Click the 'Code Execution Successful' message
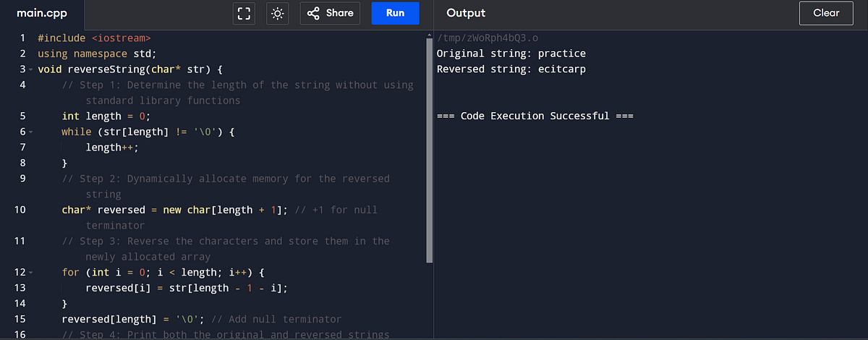The height and width of the screenshot is (340, 868). point(535,116)
